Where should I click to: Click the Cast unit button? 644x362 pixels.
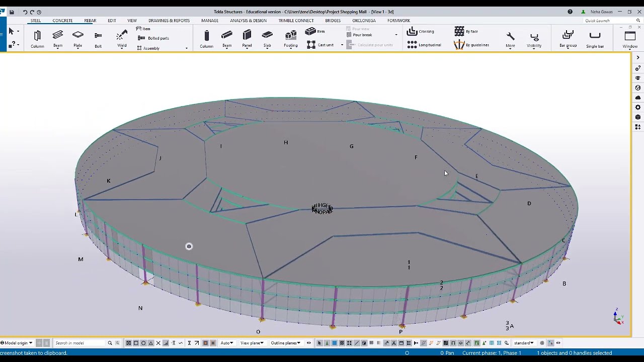point(321,45)
